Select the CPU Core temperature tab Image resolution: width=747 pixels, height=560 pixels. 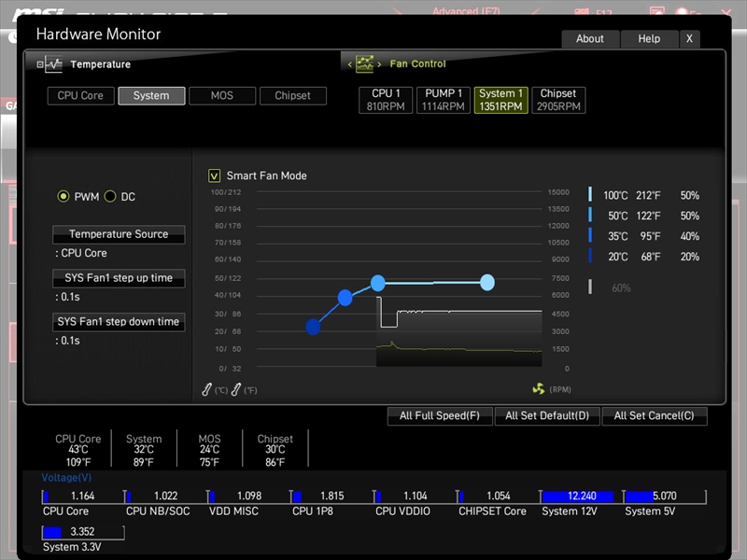coord(80,96)
